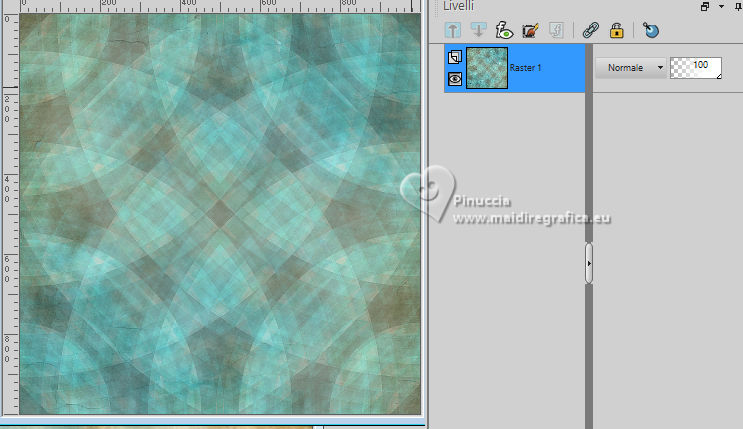Click the teal canvas image
The image size is (743, 429).
[x=220, y=213]
